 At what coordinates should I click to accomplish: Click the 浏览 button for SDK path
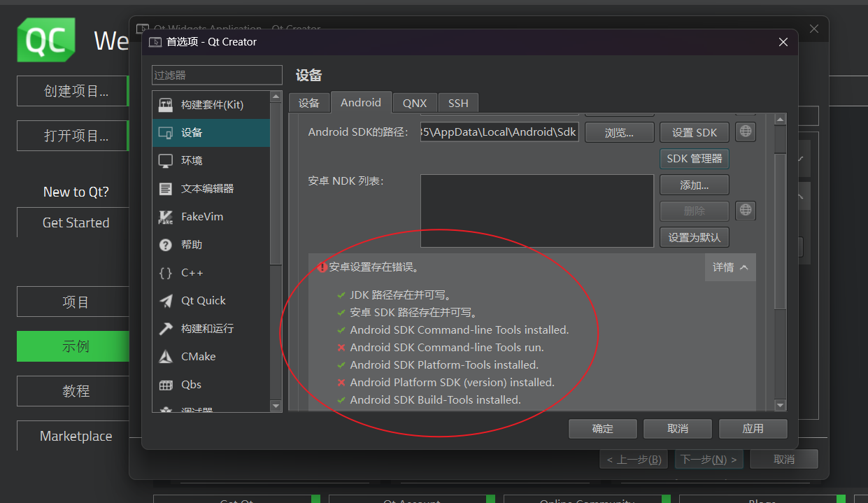pyautogui.click(x=619, y=132)
